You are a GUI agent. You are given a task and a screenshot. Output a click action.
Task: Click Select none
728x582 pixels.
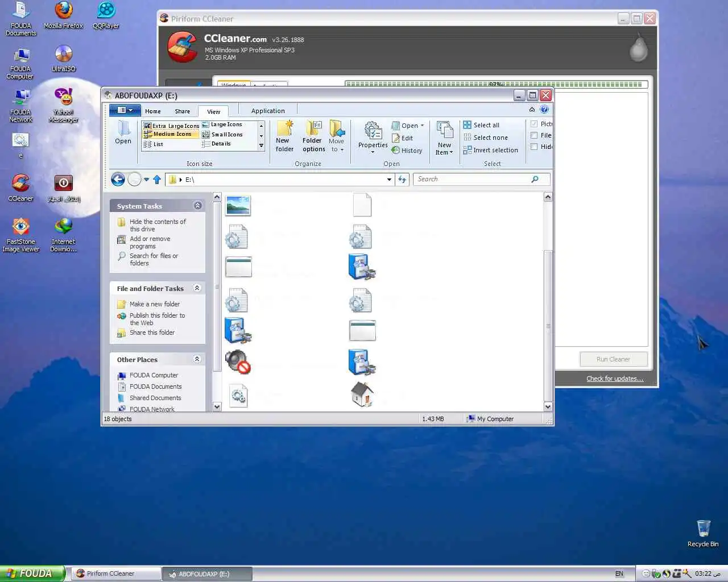click(486, 138)
